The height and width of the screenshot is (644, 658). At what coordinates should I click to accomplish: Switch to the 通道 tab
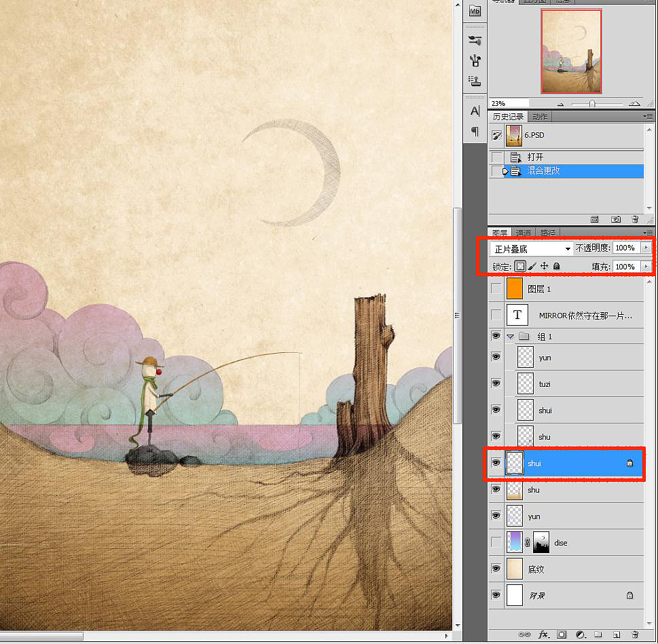pyautogui.click(x=523, y=233)
